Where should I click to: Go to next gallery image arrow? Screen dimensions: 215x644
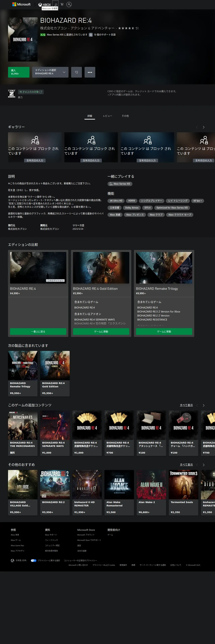(203, 127)
